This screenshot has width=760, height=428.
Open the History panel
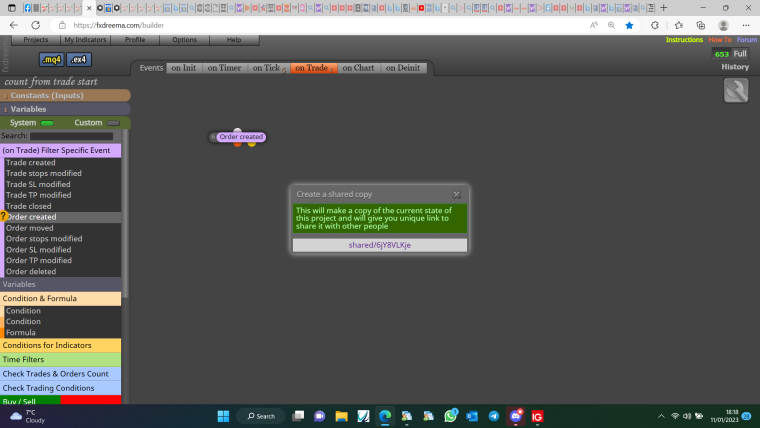(735, 67)
